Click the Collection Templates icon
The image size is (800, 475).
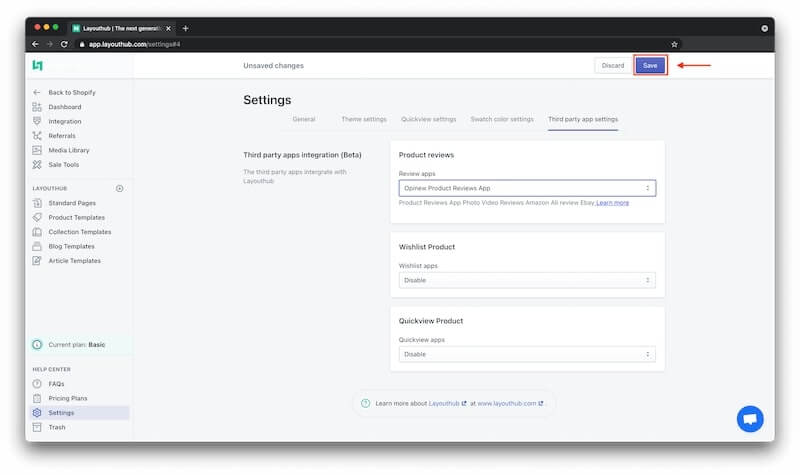pyautogui.click(x=37, y=232)
